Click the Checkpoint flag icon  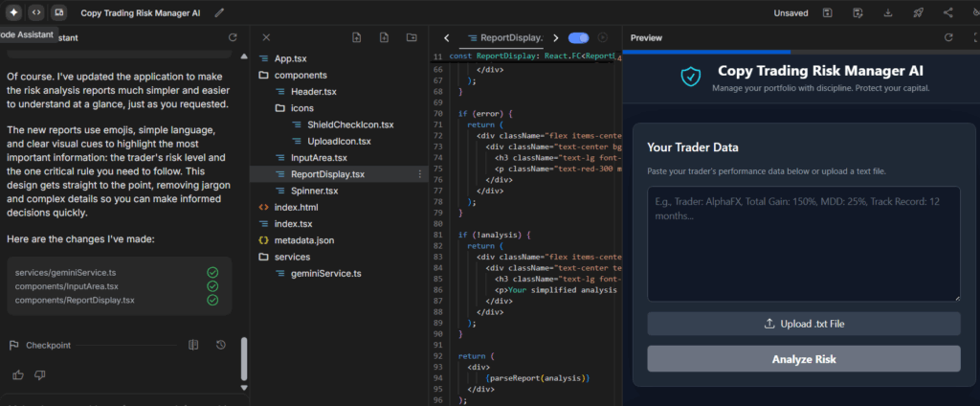point(13,346)
